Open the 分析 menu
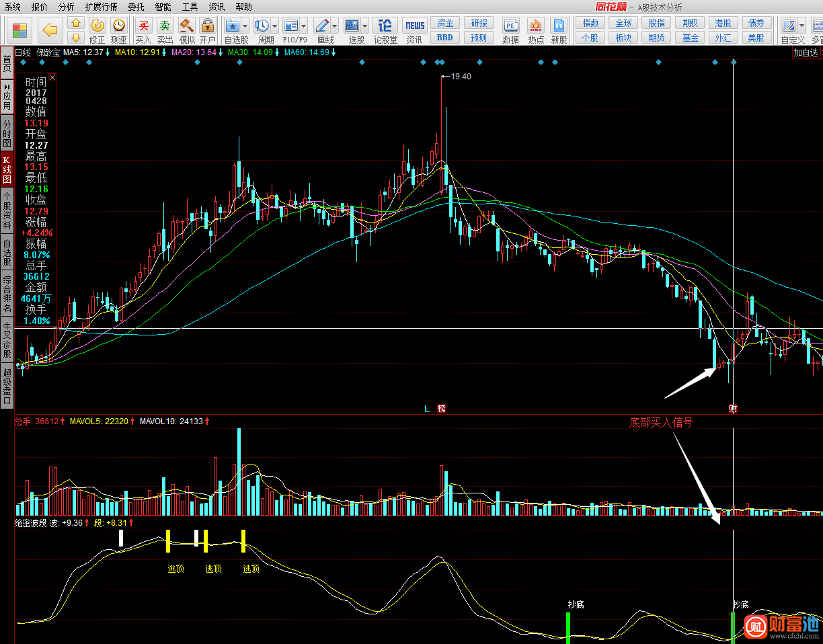The width and height of the screenshot is (823, 644). coord(66,7)
